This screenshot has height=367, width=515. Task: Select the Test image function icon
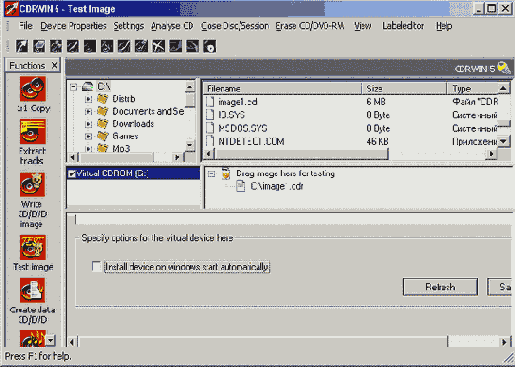tap(32, 247)
